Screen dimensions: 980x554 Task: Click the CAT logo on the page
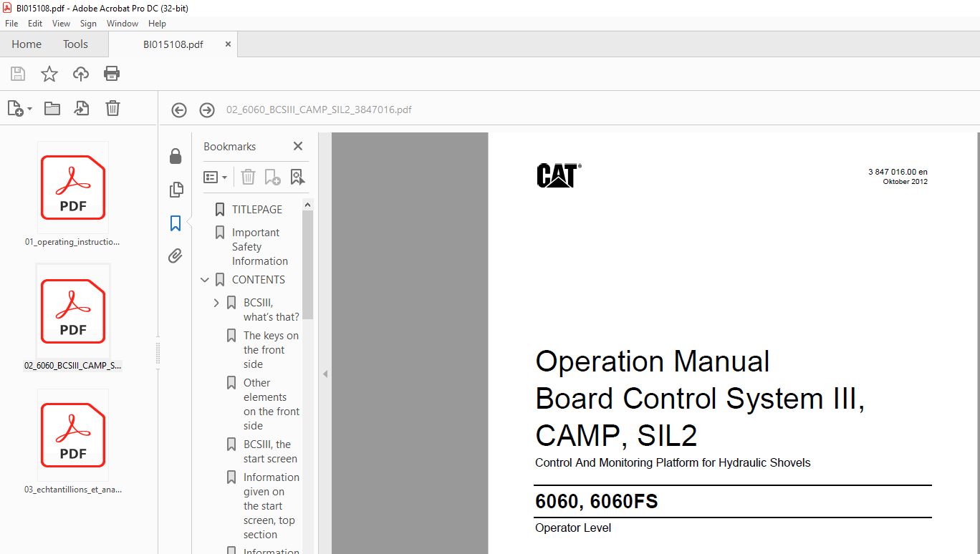point(559,175)
